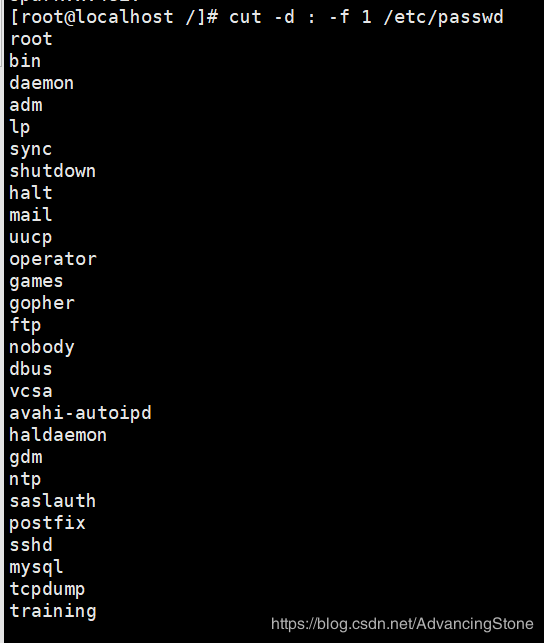Screen dimensions: 544x643
Task: Select the 'saslauth' username
Action: 52,501
